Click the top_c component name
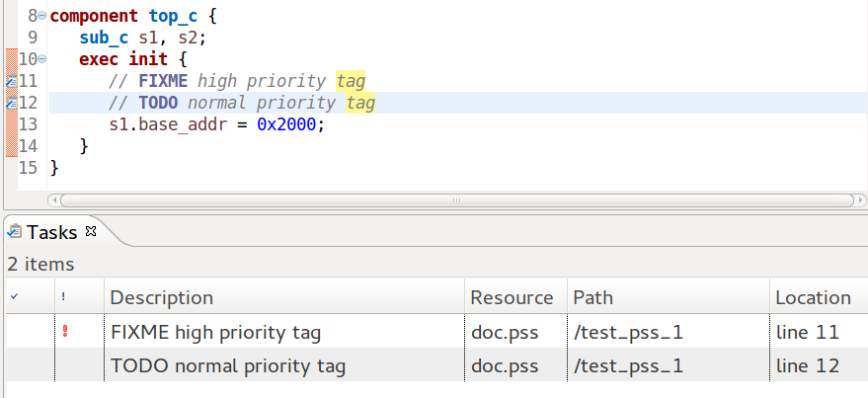This screenshot has height=398, width=868. (x=173, y=16)
